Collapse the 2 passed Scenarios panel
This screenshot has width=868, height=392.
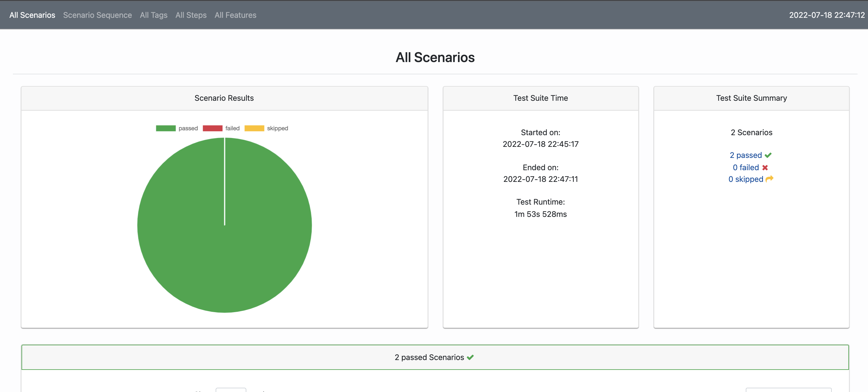click(429, 357)
